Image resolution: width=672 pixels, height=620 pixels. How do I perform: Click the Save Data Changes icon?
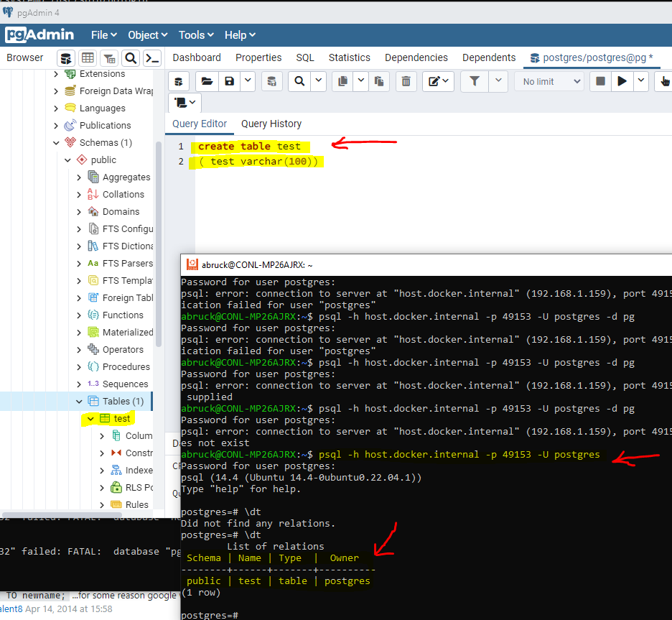[x=271, y=81]
